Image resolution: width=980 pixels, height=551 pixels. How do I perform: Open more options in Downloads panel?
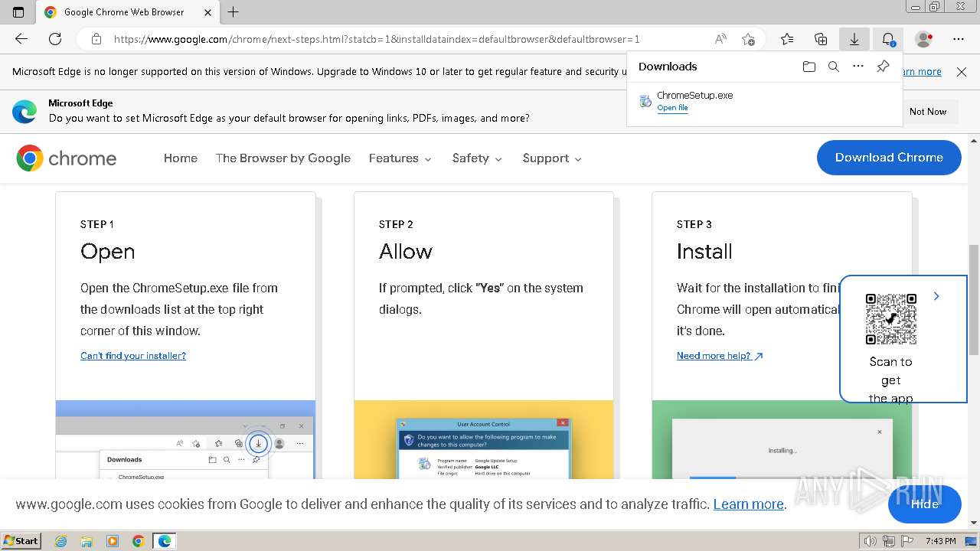coord(858,67)
